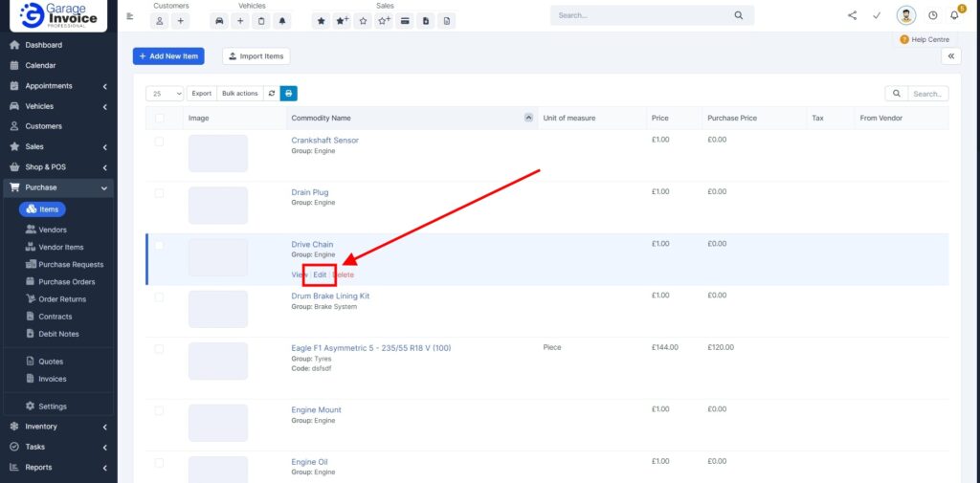Image resolution: width=980 pixels, height=483 pixels.
Task: Tick the select-all checkbox in table header
Action: (159, 119)
